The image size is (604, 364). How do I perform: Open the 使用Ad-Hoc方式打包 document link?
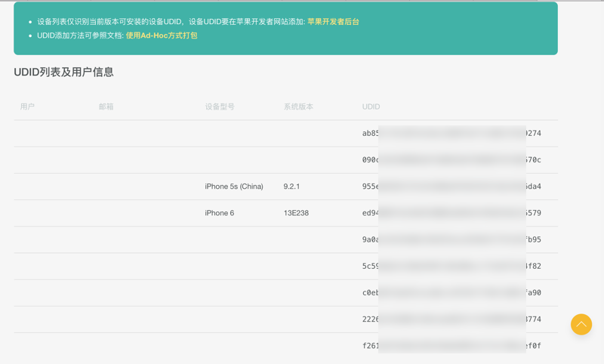162,35
